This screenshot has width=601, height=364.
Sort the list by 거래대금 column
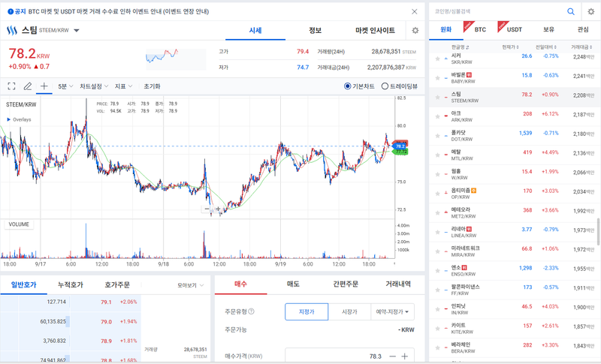click(x=581, y=47)
